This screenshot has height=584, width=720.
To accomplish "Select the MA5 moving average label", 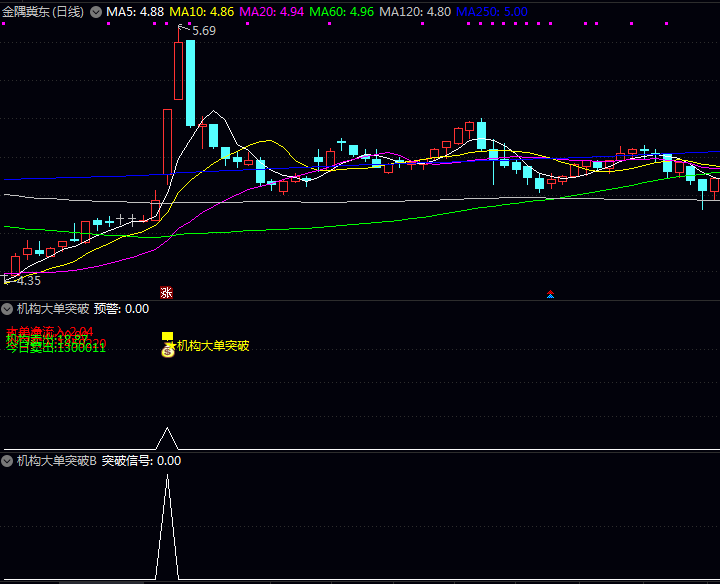I will pyautogui.click(x=135, y=12).
